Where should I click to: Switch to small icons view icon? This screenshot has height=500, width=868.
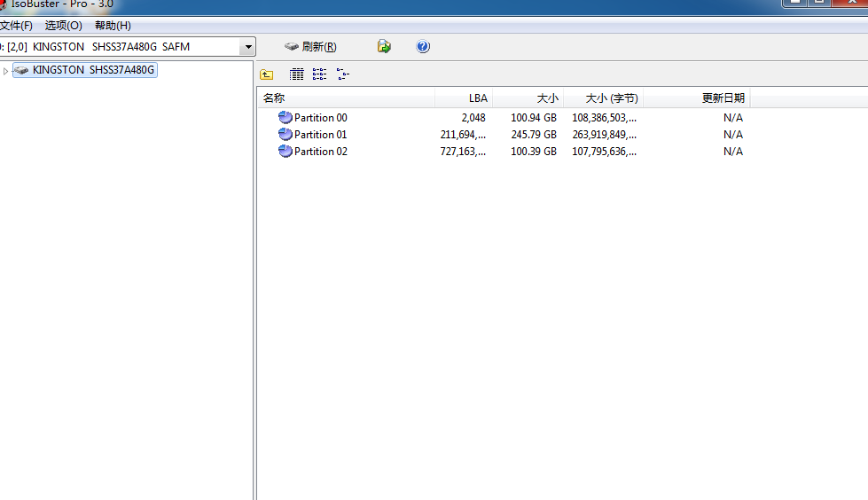(x=319, y=74)
